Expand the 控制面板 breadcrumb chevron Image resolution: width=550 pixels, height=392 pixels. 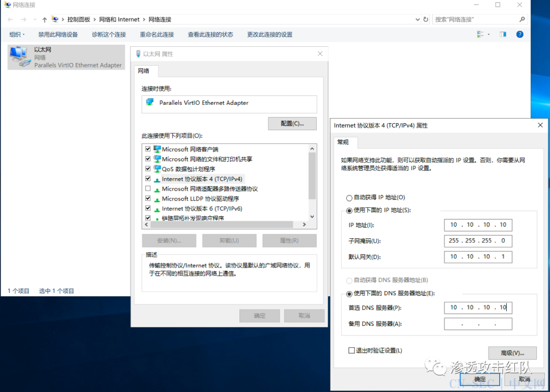tap(95, 20)
